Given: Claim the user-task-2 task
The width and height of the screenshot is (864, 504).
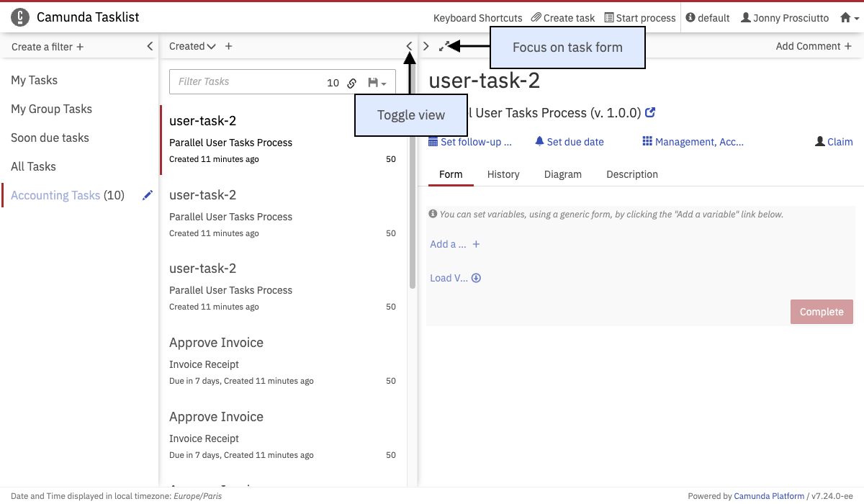Looking at the screenshot, I should tap(834, 142).
